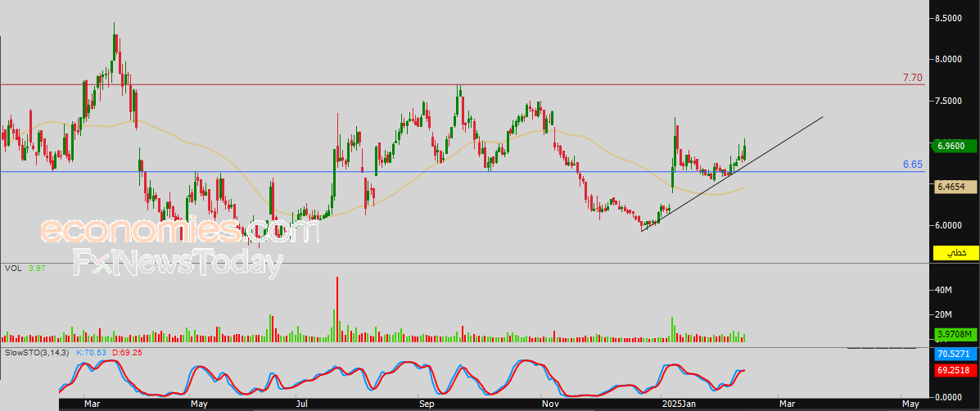Click the K:70.53 stochastic reading
The width and height of the screenshot is (980, 411).
[92, 352]
